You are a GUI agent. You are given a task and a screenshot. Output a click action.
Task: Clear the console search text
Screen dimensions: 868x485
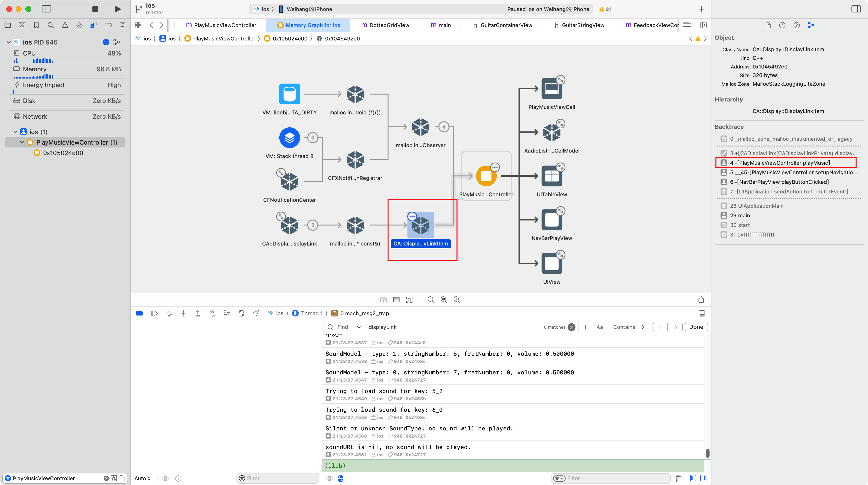571,327
